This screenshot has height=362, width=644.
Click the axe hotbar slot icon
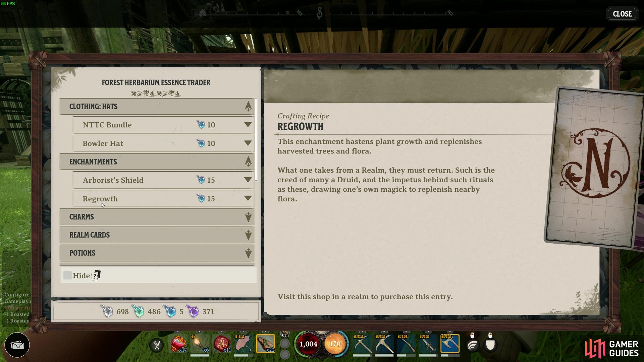449,344
